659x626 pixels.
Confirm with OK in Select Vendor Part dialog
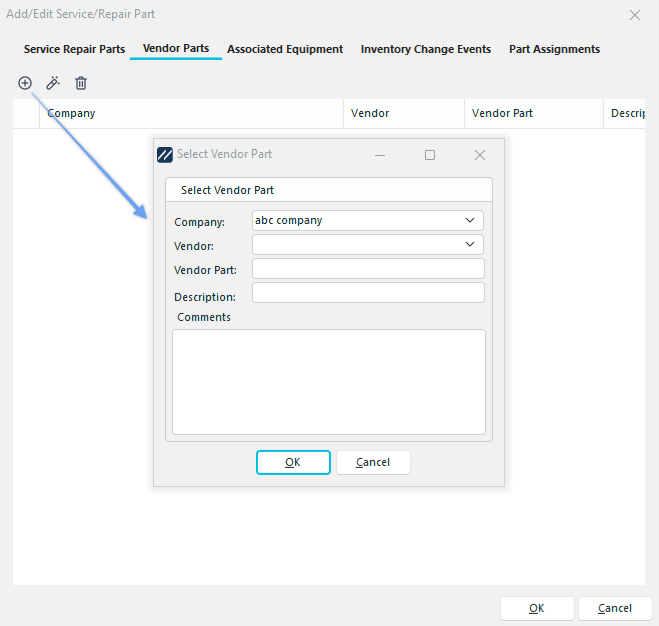[x=293, y=462]
